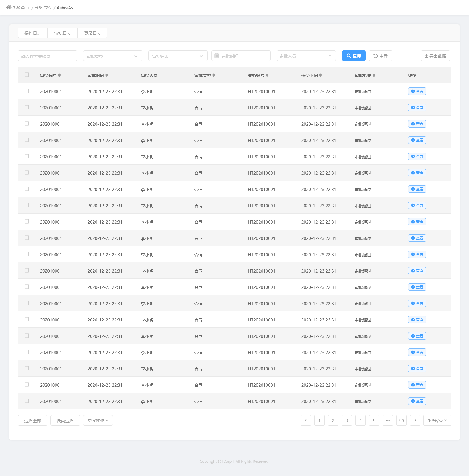This screenshot has height=476, width=469.
Task: Check the last data row's checkbox
Action: click(27, 401)
